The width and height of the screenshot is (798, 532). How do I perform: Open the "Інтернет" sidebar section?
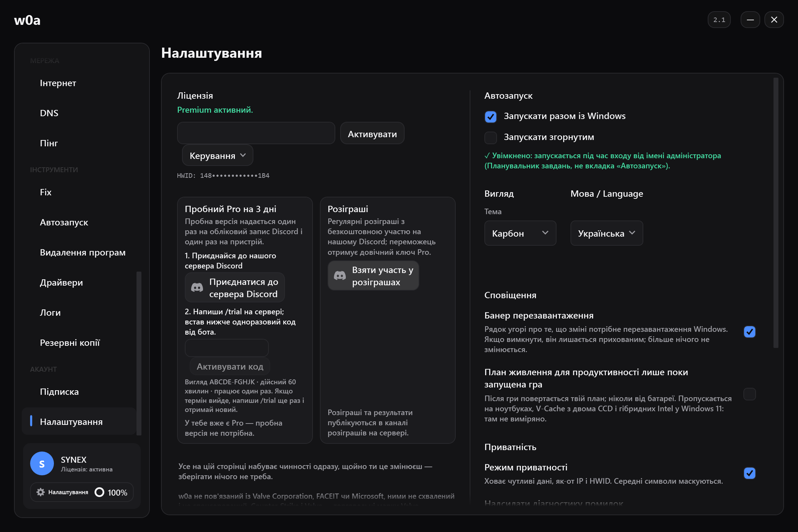click(79, 83)
